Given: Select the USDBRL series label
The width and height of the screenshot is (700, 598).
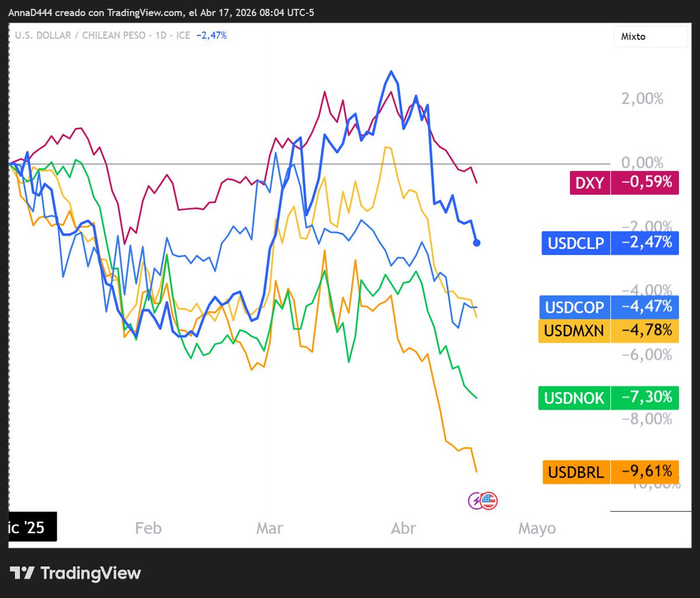Looking at the screenshot, I should click(x=576, y=472).
